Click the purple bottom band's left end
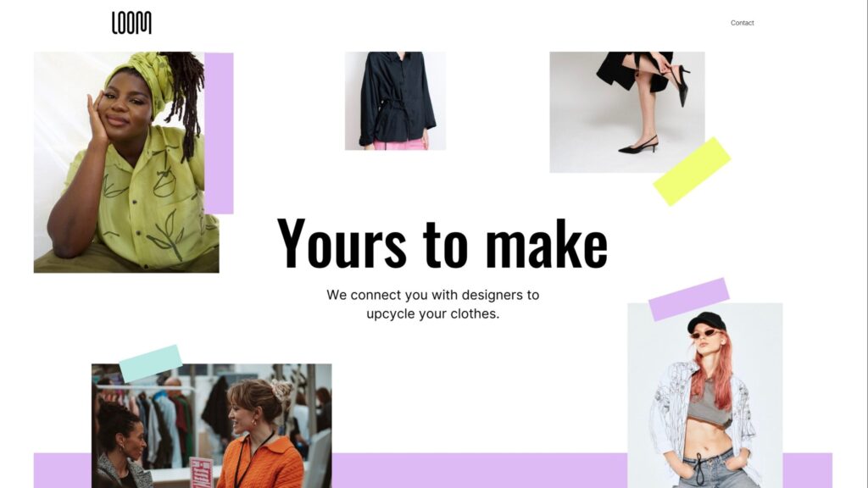This screenshot has height=488, width=868. point(63,470)
